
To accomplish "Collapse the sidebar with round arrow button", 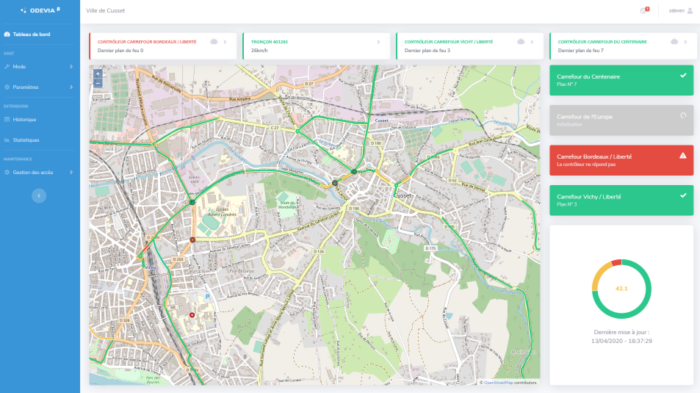I will click(39, 196).
